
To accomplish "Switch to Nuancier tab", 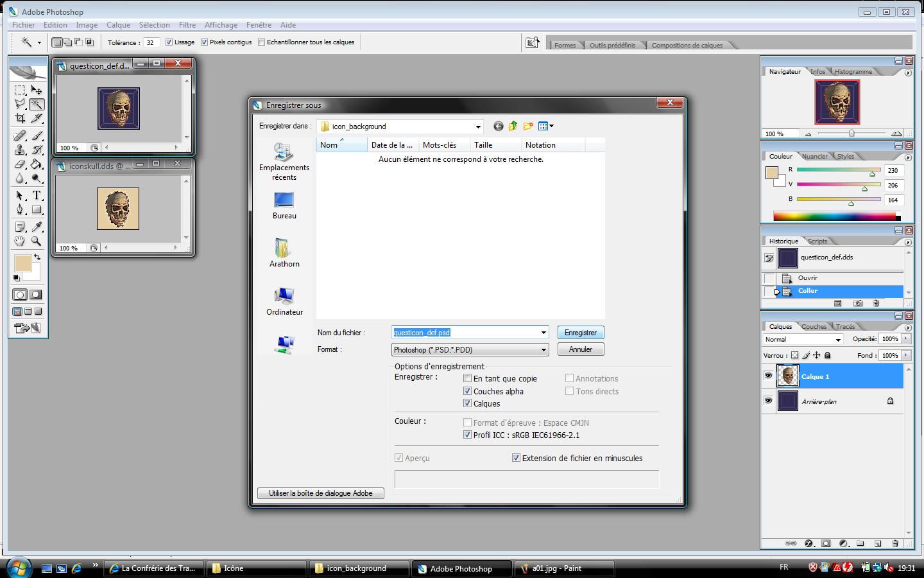I will tap(814, 157).
